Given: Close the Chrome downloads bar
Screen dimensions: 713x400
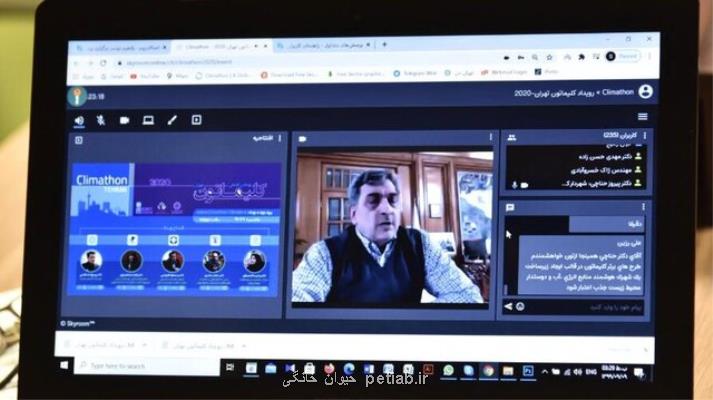Looking at the screenshot, I should tap(645, 350).
